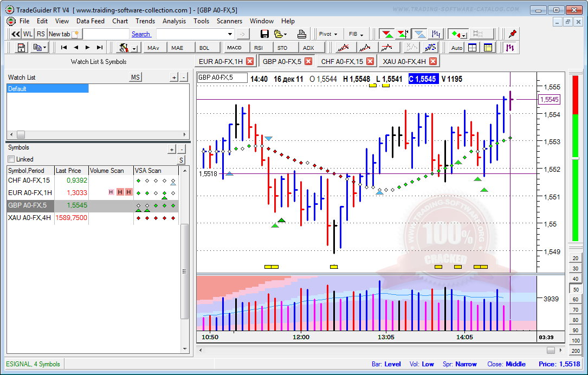Enable the Linked checkbox

[x=11, y=159]
